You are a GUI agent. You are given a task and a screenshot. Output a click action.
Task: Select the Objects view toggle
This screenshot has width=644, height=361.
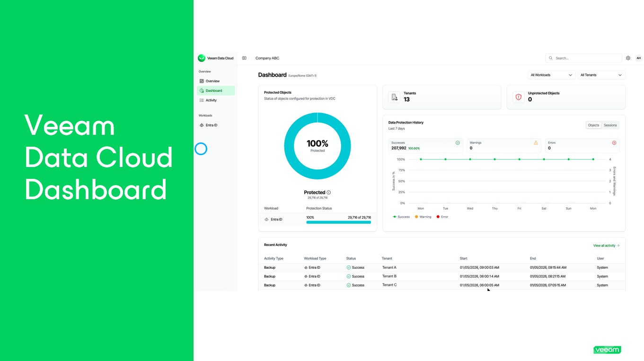(593, 125)
